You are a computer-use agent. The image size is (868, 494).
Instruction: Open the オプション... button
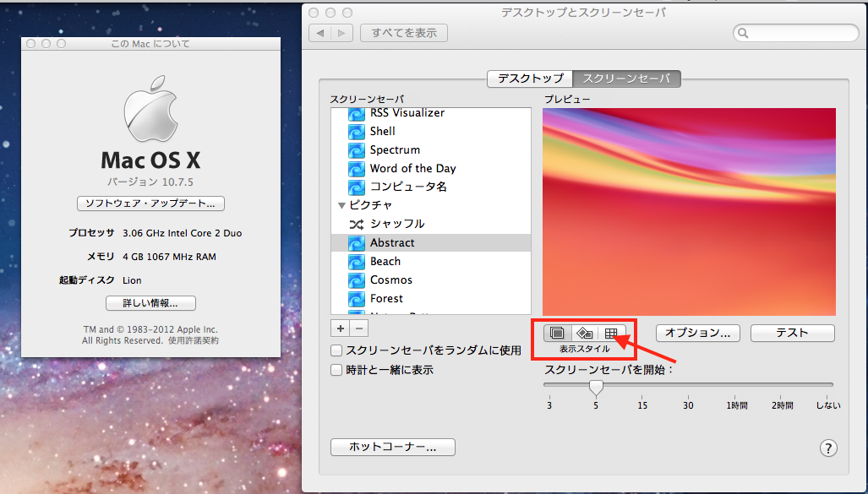pyautogui.click(x=697, y=333)
